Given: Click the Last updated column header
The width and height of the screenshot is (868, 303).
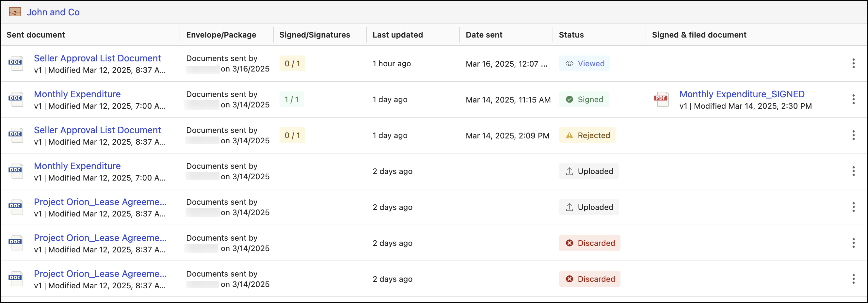Looking at the screenshot, I should point(398,35).
